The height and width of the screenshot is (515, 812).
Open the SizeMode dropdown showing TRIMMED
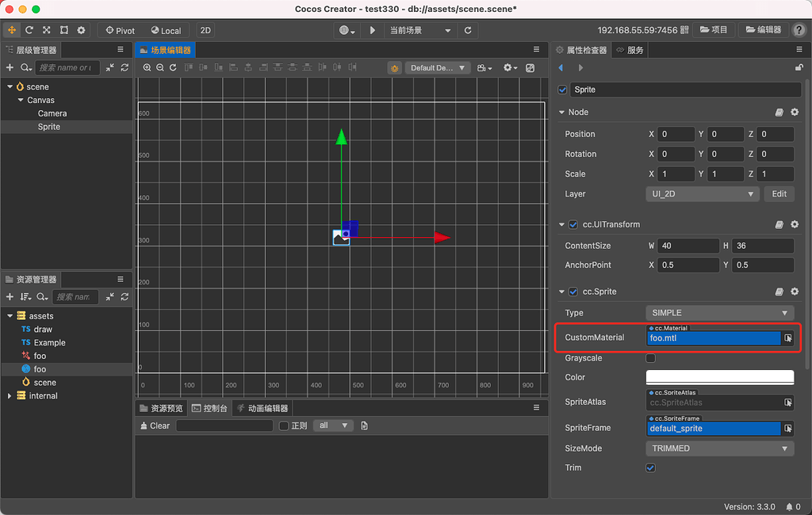click(x=718, y=448)
